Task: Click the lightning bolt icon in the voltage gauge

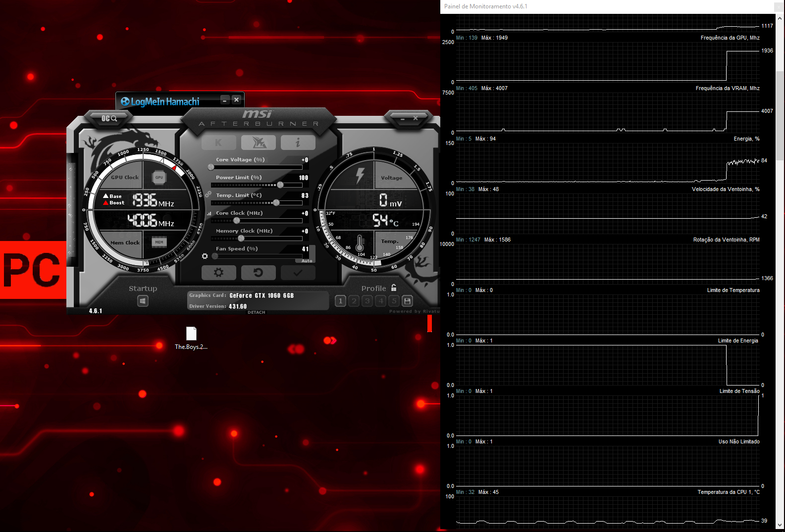Action: click(360, 176)
